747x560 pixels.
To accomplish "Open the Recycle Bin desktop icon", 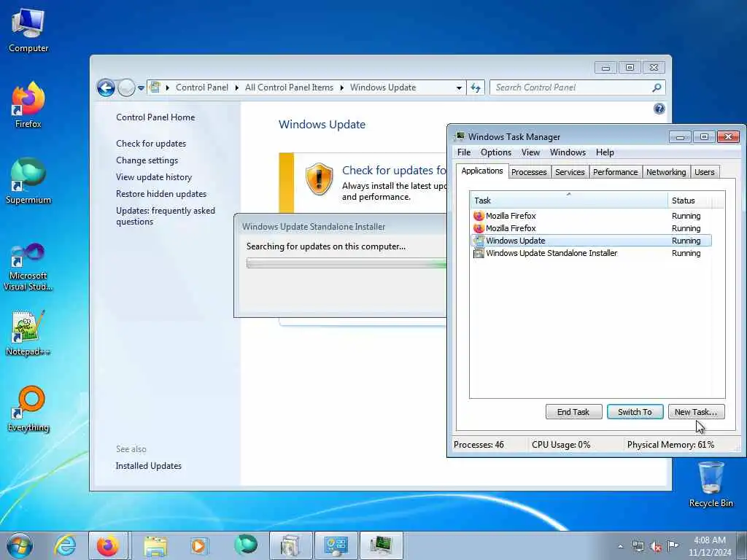I will 711,484.
